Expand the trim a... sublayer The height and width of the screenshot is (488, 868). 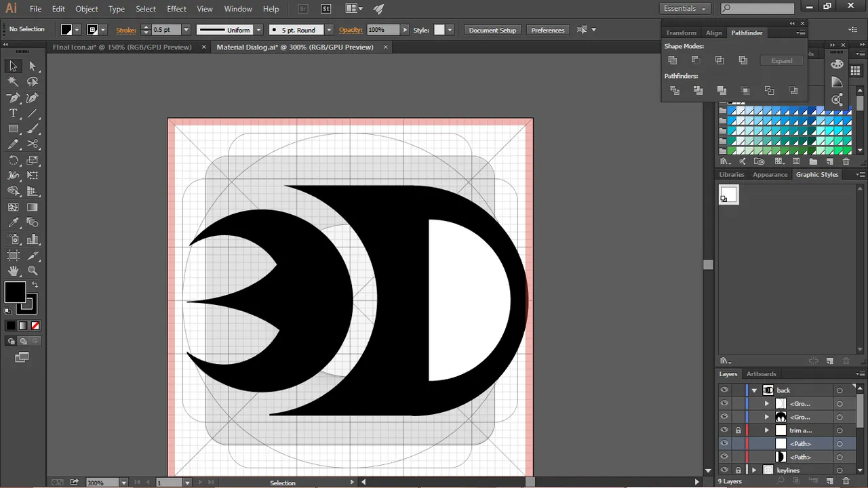point(767,430)
